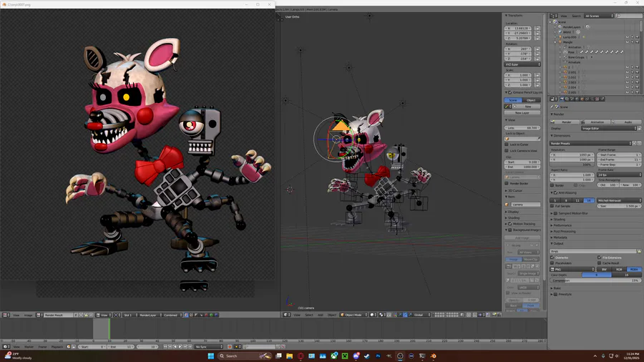The width and height of the screenshot is (644, 362).
Task: Adjust the Compression slider
Action: point(595,280)
